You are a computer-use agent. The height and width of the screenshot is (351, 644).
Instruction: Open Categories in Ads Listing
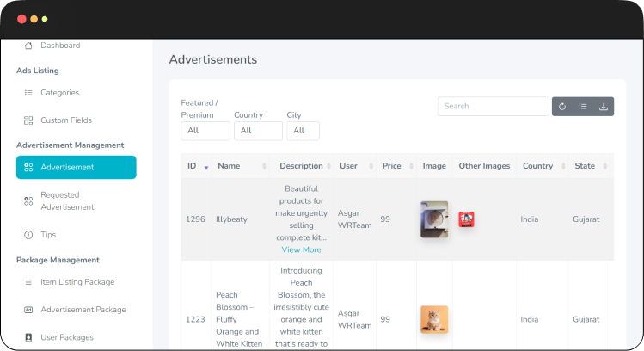coord(59,93)
